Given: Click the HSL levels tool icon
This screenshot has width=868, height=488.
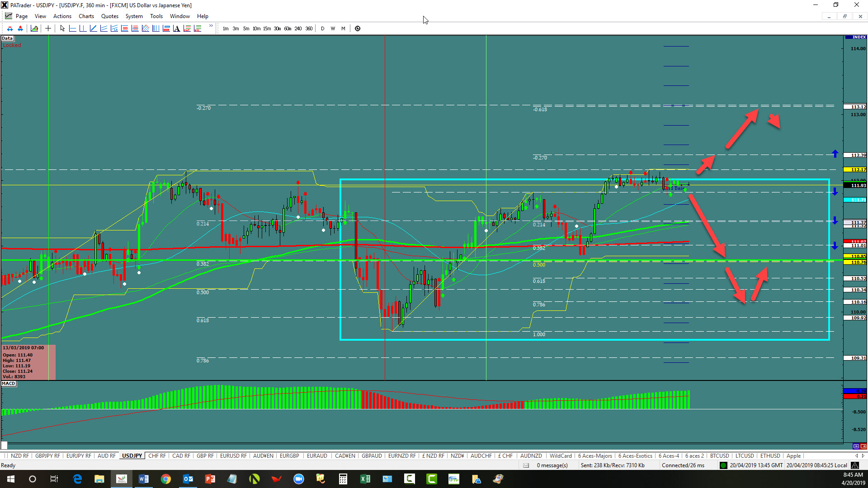Looking at the screenshot, I should (198, 28).
